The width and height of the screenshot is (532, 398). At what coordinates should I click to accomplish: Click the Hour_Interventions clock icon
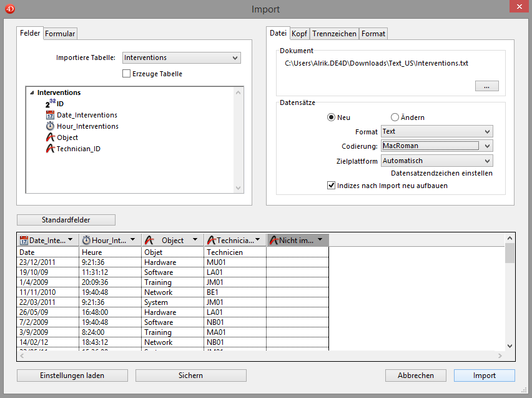(x=51, y=126)
